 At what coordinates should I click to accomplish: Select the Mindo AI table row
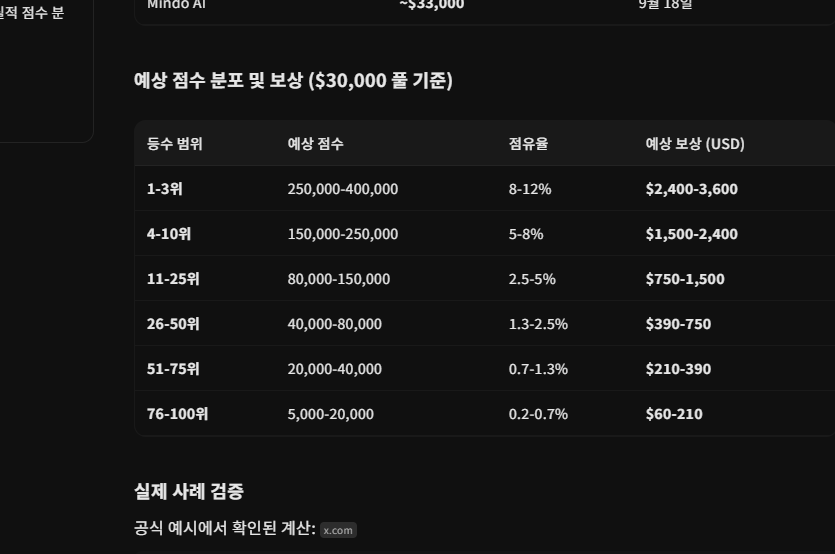[485, 5]
